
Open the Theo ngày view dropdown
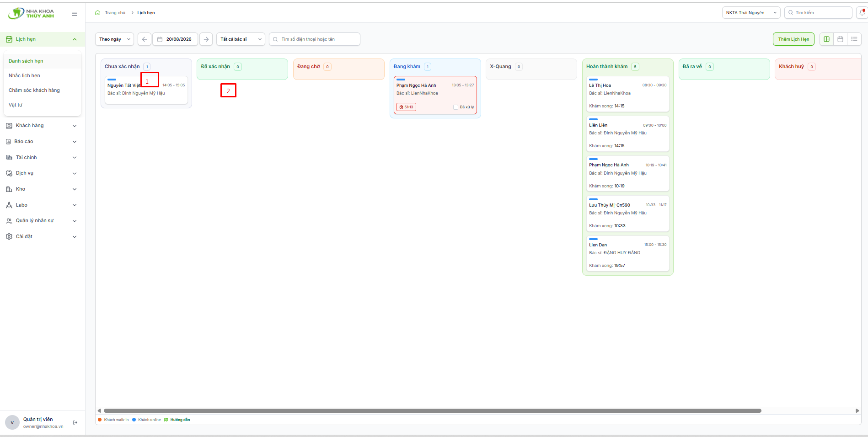(x=115, y=39)
